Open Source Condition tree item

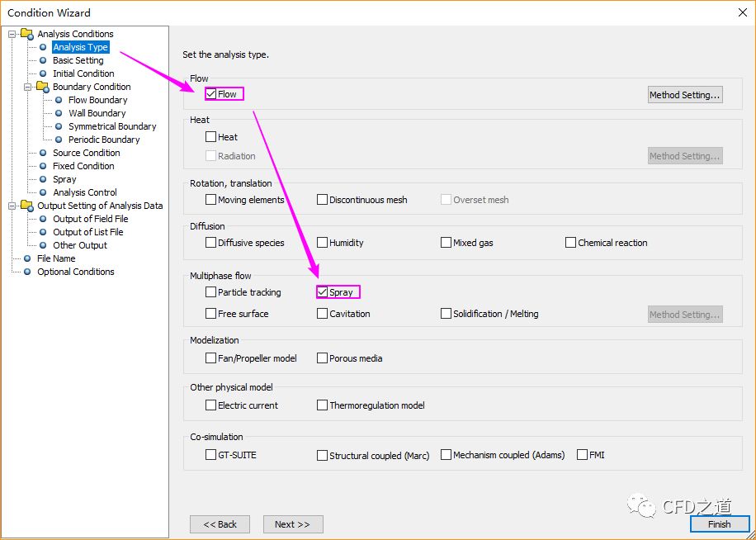click(x=87, y=153)
